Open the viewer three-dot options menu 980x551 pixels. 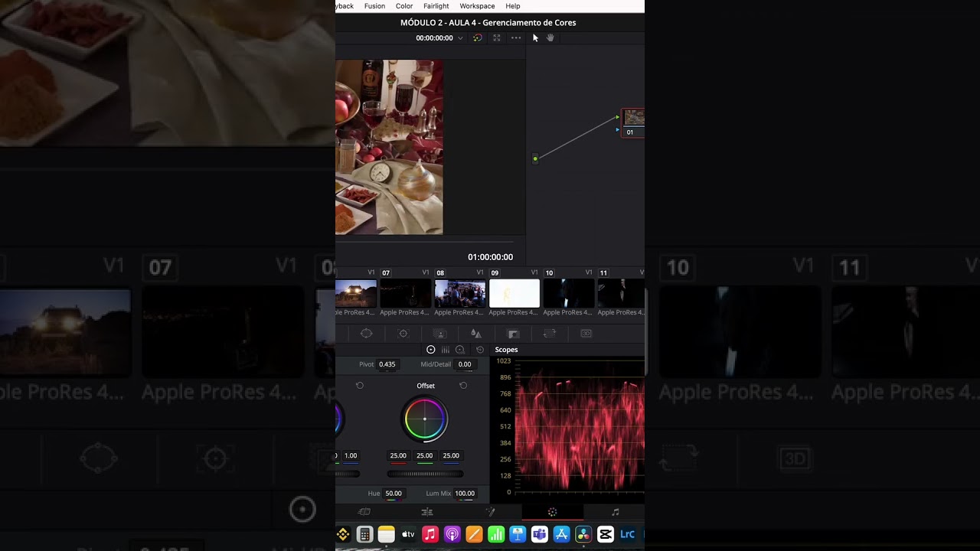pyautogui.click(x=516, y=37)
